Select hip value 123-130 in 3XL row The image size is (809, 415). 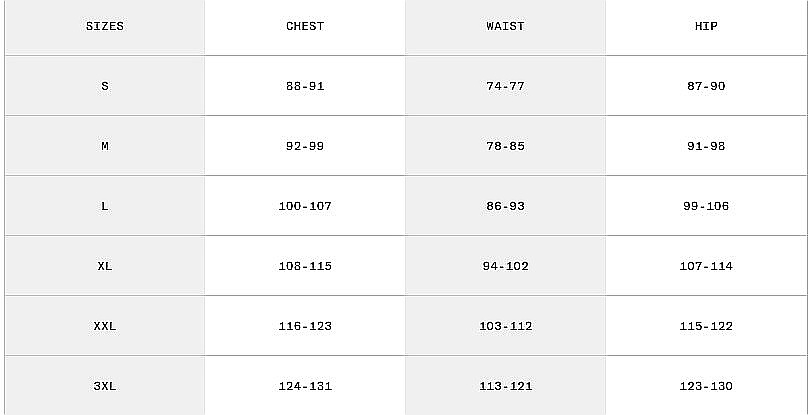coord(706,386)
